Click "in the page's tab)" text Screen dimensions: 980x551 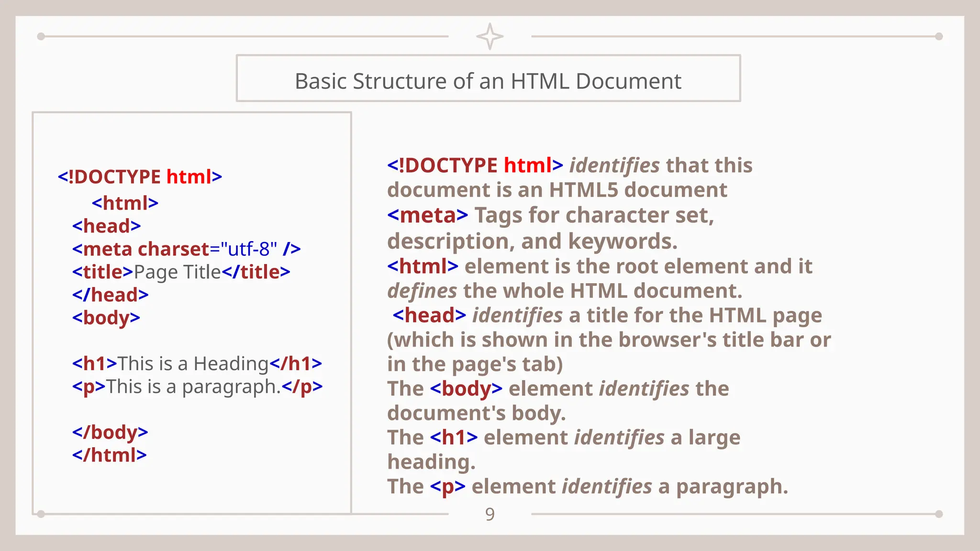click(475, 364)
